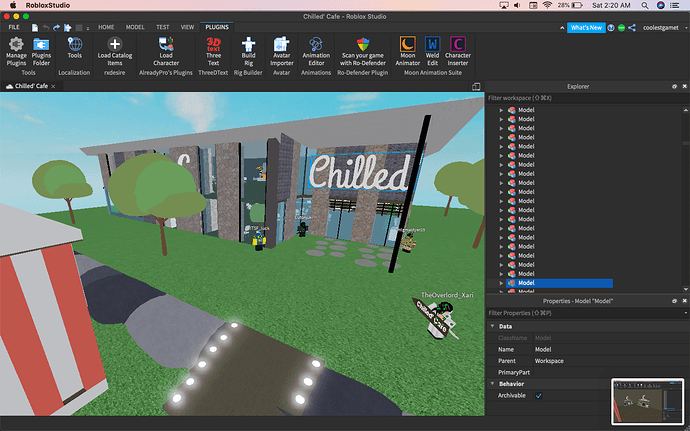Open Siri from the menu bar
The height and width of the screenshot is (431, 690).
[661, 5]
